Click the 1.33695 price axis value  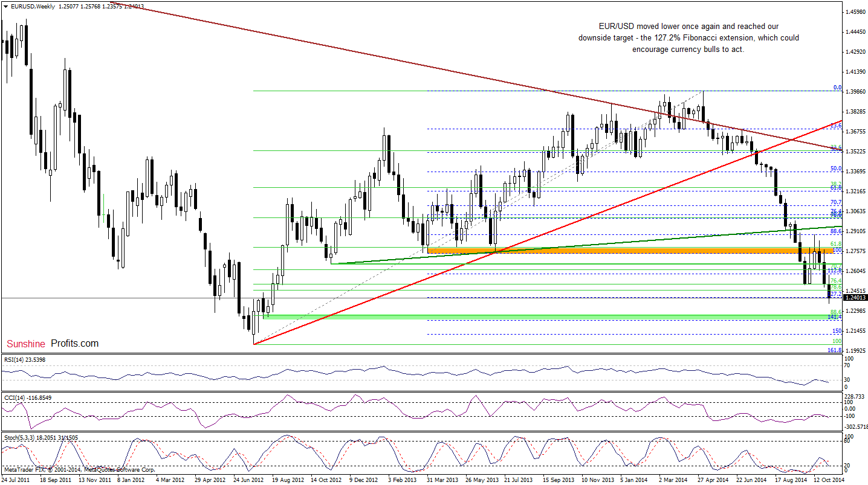pyautogui.click(x=856, y=171)
